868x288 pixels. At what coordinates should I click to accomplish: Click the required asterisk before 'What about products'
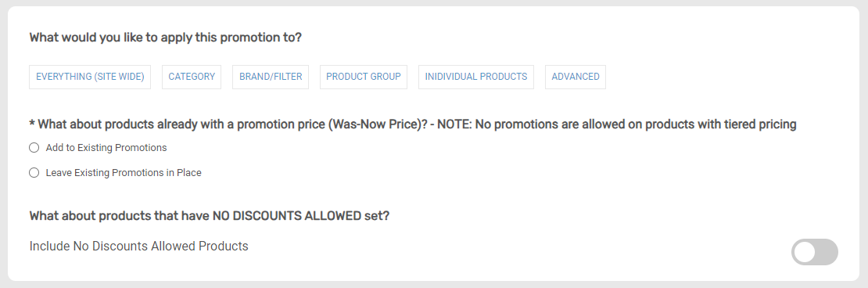(32, 124)
